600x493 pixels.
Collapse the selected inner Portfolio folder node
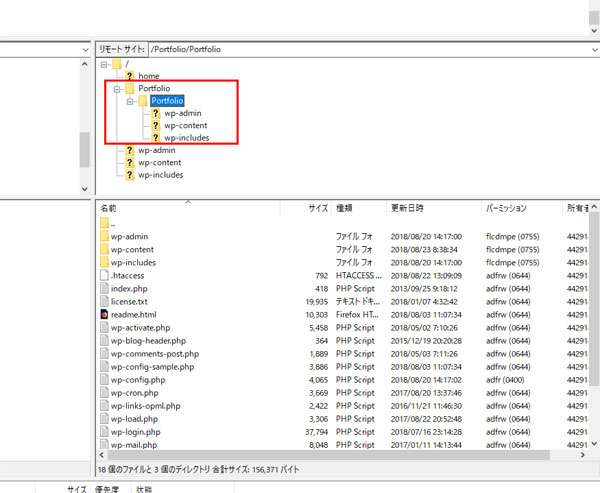coord(130,101)
